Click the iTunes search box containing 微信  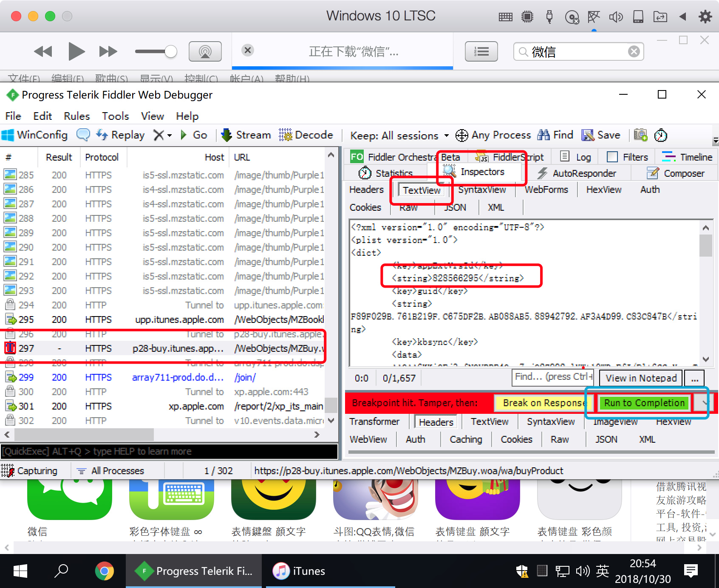pos(579,52)
